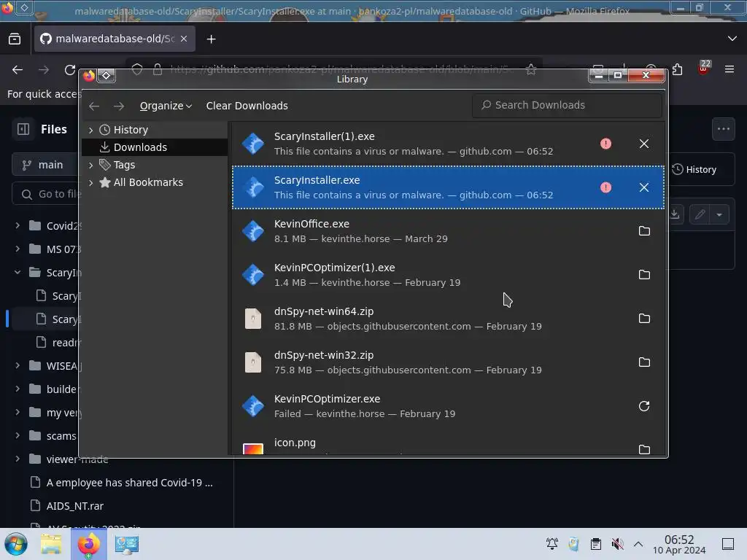Reload the GitHub page
Screen dimensions: 747x560
tap(70, 69)
